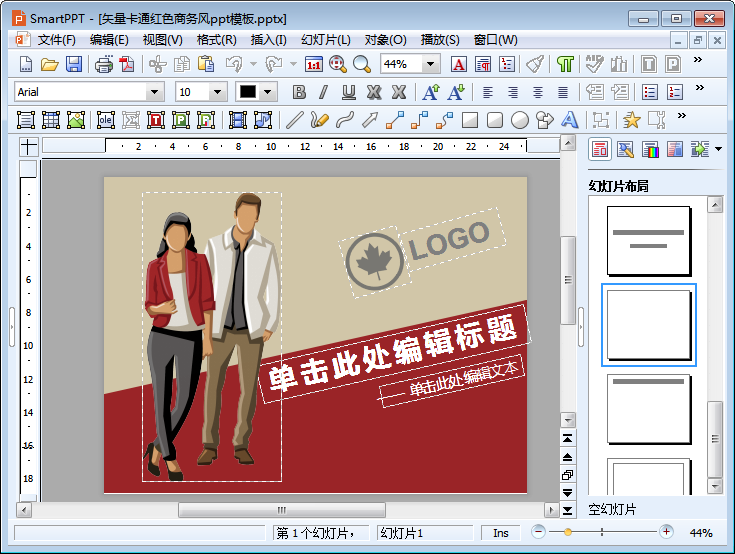Screen dimensions: 735x554
Task: Open file with folder icon
Action: [50, 64]
